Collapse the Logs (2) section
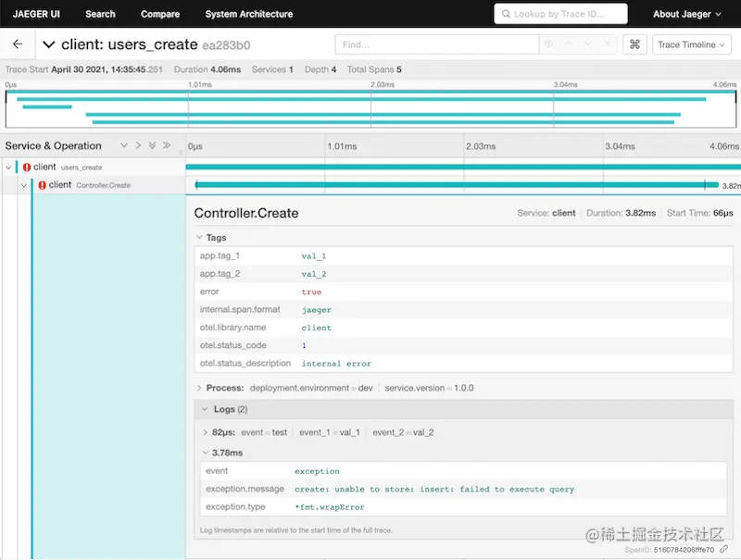The height and width of the screenshot is (560, 741). tap(463, 409)
